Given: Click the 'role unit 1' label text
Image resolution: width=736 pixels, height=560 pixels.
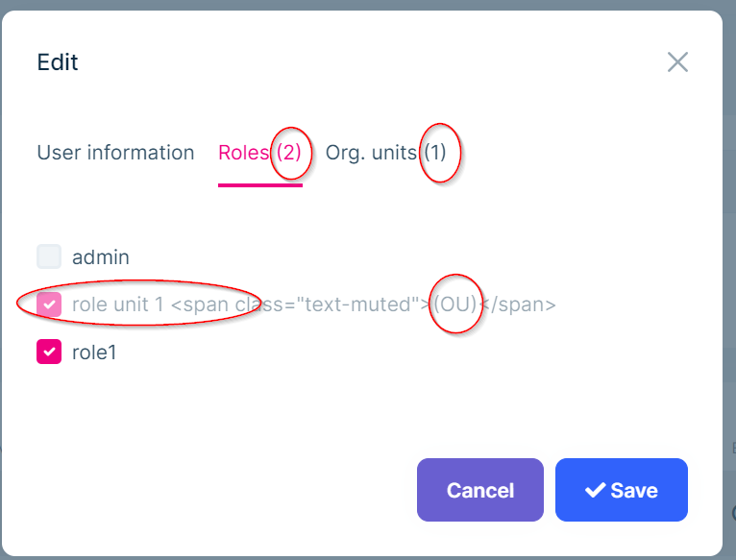Looking at the screenshot, I should point(118,305).
